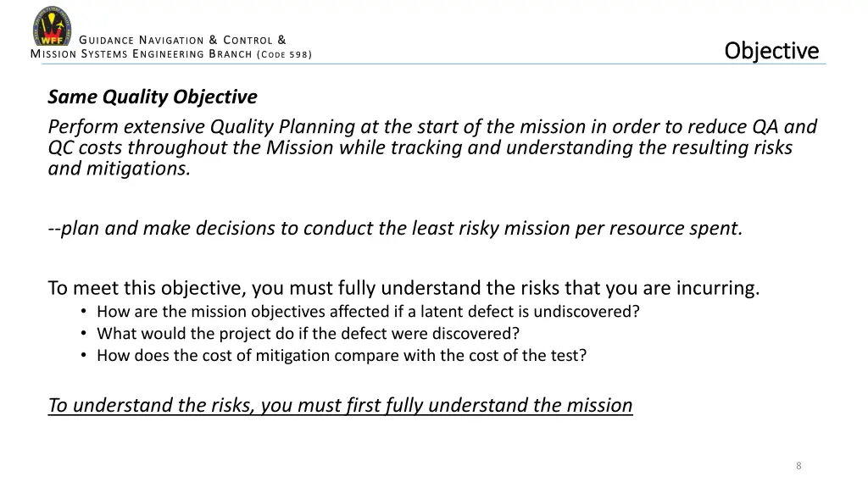
Task: Click the first bullet point marker
Action: tap(84, 312)
